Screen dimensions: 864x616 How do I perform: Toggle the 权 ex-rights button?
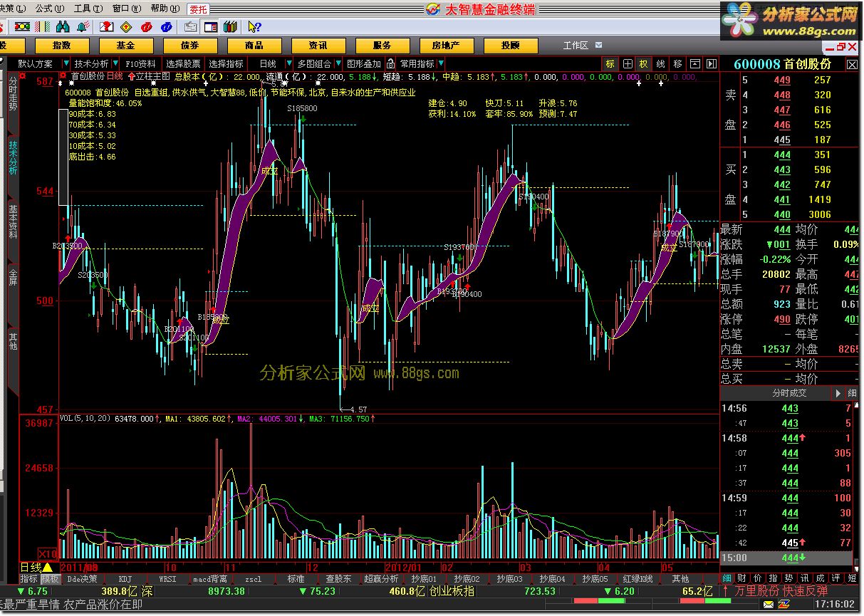644,63
